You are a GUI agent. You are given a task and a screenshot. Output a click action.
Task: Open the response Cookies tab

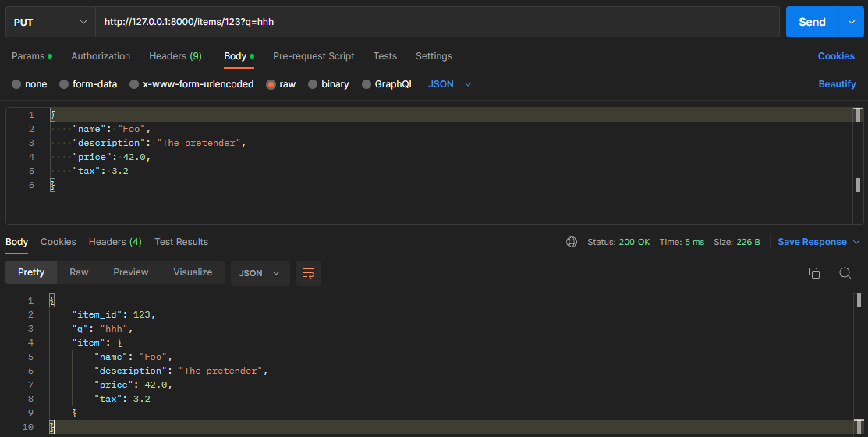pyautogui.click(x=58, y=242)
